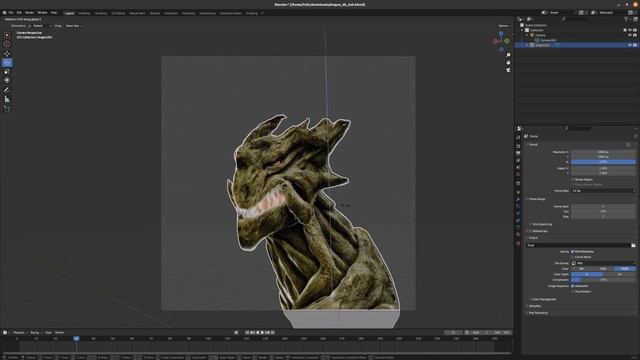Screen dimensions: 640x360
Task: Hide the dragon object with its eye icon
Action: click(x=630, y=45)
